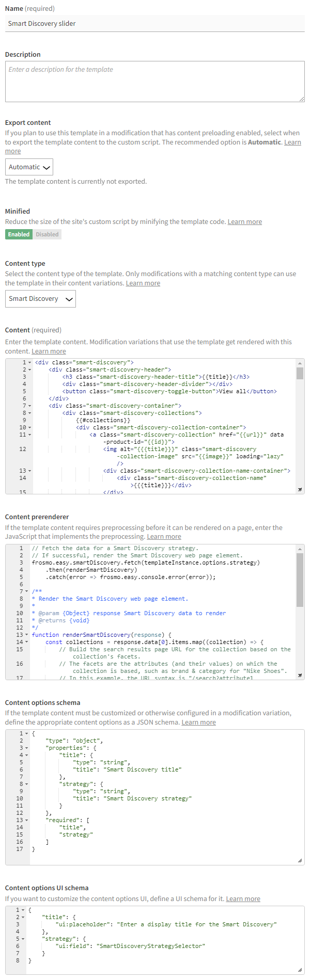The image size is (310, 980).
Task: Open Learn more link for Content options schema
Action: tap(198, 722)
